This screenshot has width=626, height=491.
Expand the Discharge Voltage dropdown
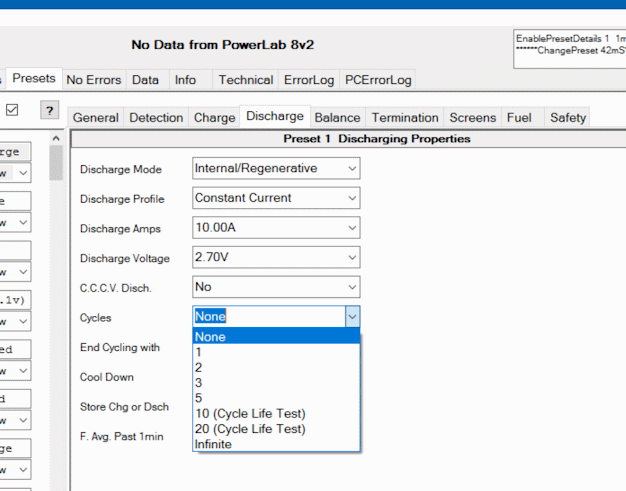351,258
